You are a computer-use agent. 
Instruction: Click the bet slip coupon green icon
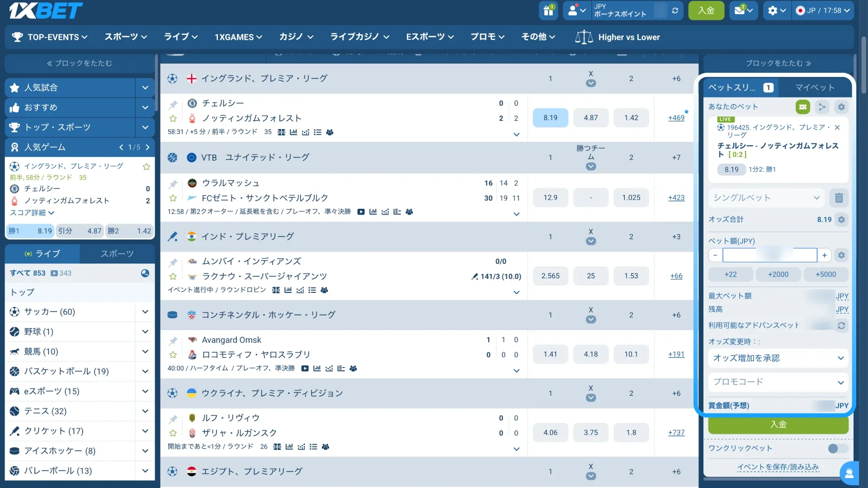tap(803, 107)
